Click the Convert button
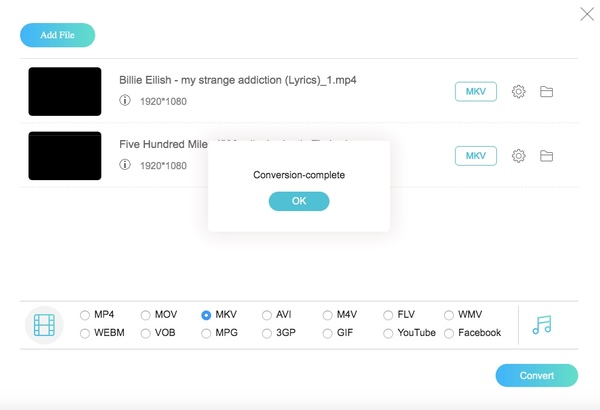600x410 pixels. pyautogui.click(x=536, y=375)
